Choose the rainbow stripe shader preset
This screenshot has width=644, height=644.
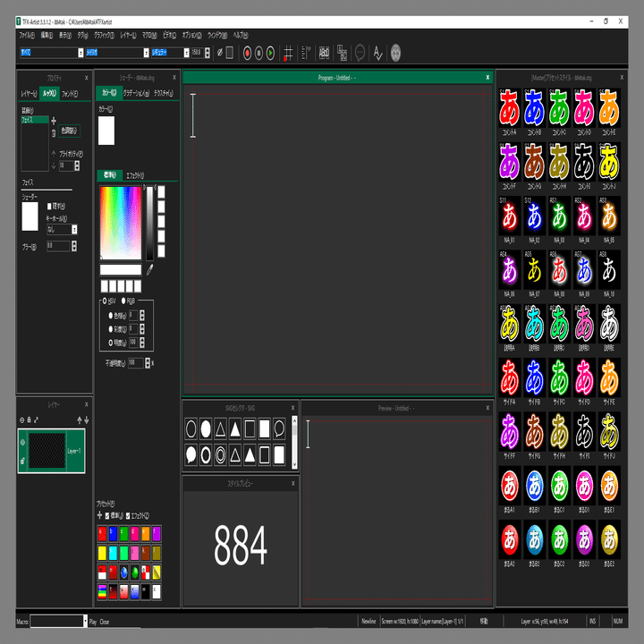(102, 591)
